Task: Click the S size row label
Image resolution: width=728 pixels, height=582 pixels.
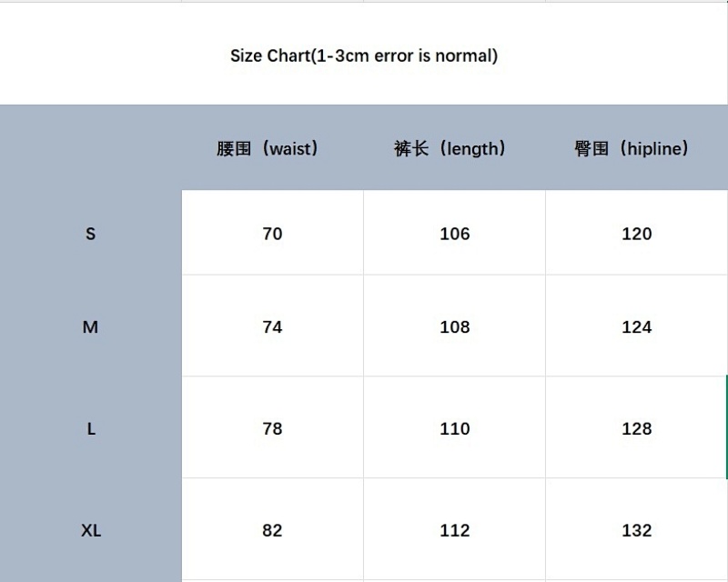Action: point(91,233)
